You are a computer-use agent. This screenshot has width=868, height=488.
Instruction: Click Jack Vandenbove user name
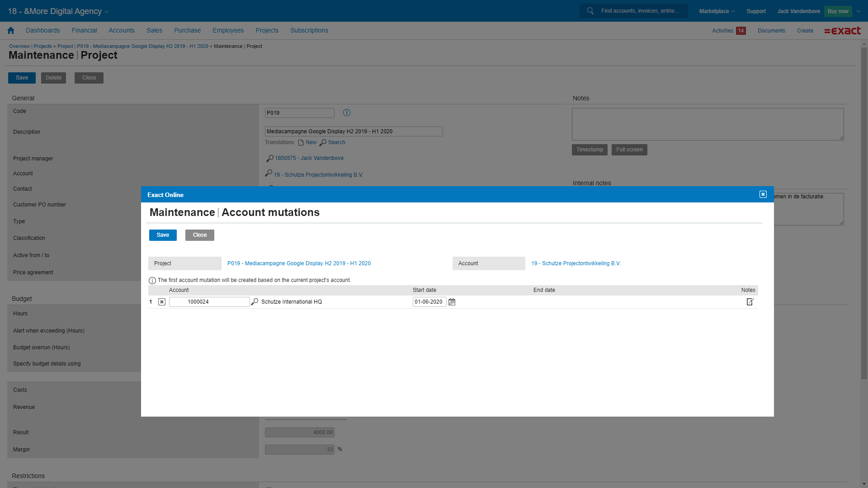798,11
